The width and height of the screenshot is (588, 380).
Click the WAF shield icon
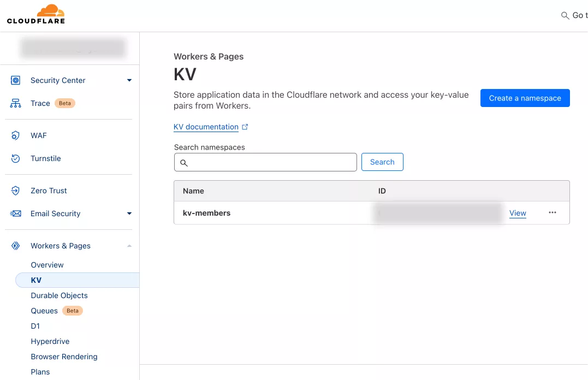(16, 135)
